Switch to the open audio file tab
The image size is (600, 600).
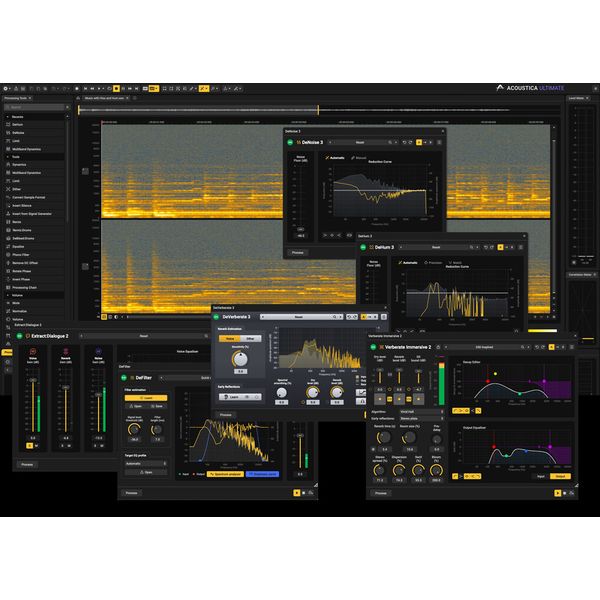104,98
